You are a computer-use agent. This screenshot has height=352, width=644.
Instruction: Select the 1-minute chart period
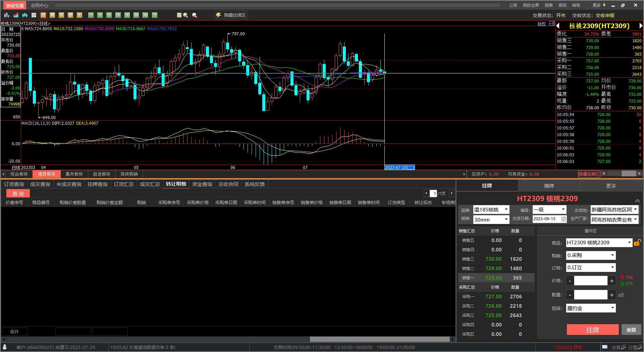91,15
